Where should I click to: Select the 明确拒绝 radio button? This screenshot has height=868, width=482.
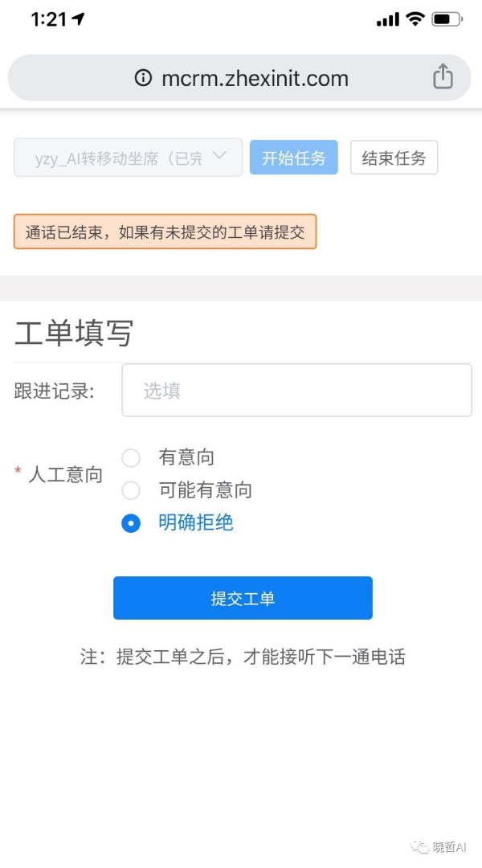tap(131, 522)
